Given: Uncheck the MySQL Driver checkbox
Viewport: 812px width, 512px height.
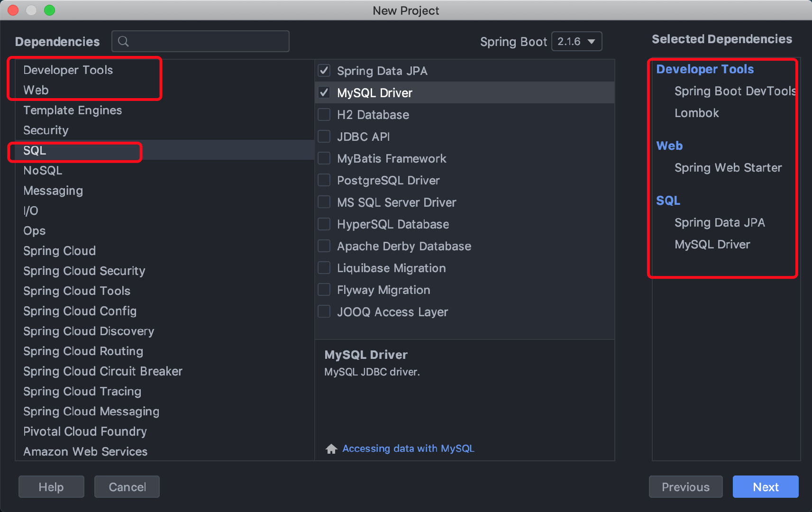Looking at the screenshot, I should pos(324,92).
